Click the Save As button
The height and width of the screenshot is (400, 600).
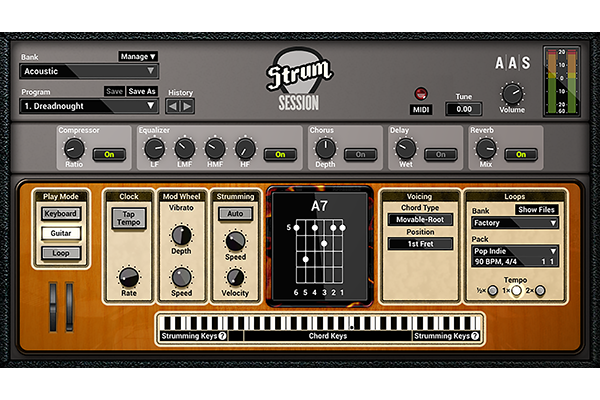tap(142, 91)
